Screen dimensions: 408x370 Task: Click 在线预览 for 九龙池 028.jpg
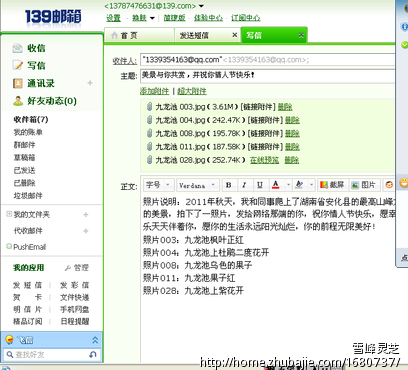(264, 160)
